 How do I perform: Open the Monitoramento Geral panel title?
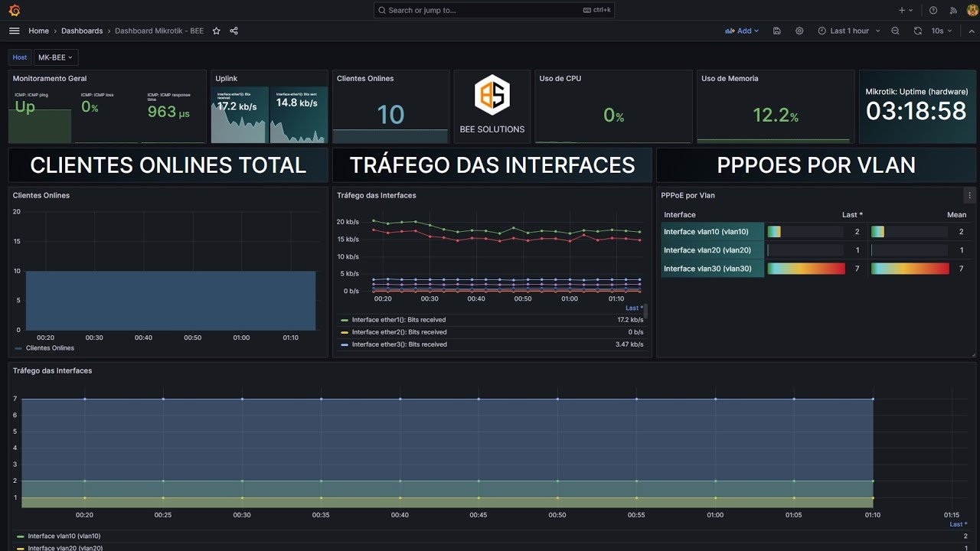[50, 78]
